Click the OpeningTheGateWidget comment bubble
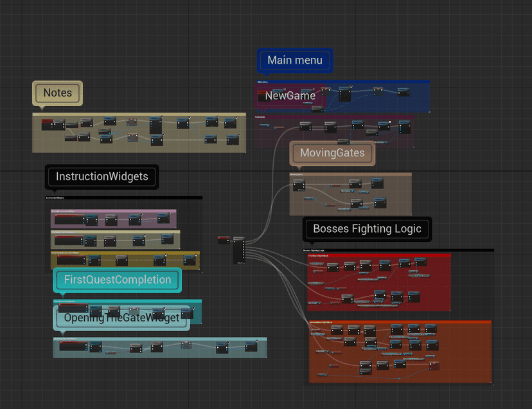 121,318
